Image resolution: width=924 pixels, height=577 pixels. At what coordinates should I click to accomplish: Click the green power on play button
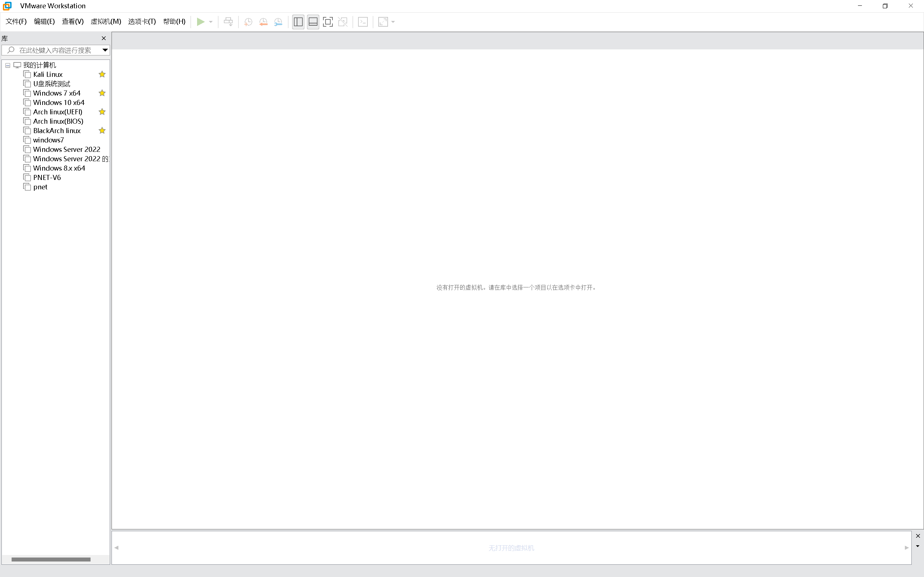pyautogui.click(x=200, y=22)
